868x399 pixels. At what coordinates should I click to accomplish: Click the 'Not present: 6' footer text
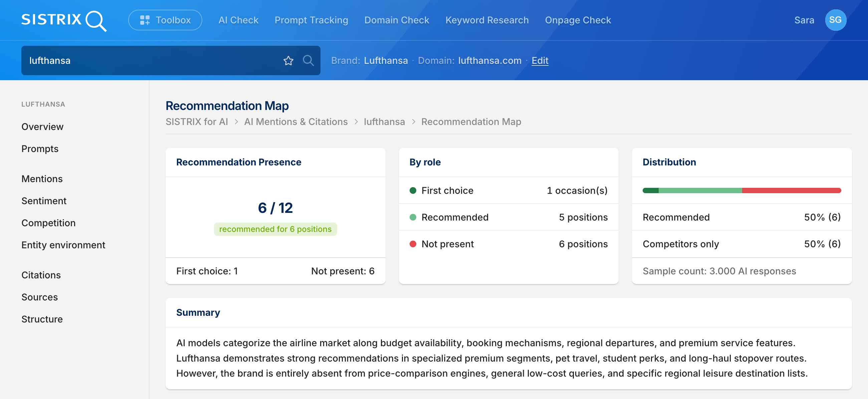click(343, 271)
